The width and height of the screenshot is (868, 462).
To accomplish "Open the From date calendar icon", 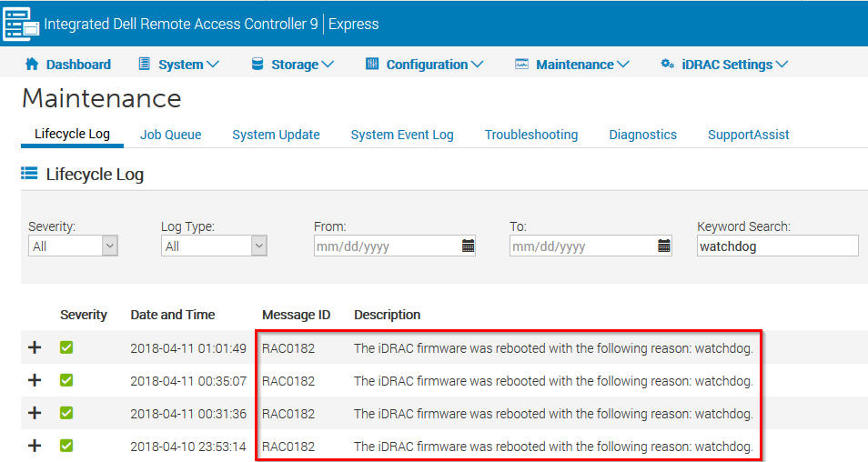I will coord(468,246).
